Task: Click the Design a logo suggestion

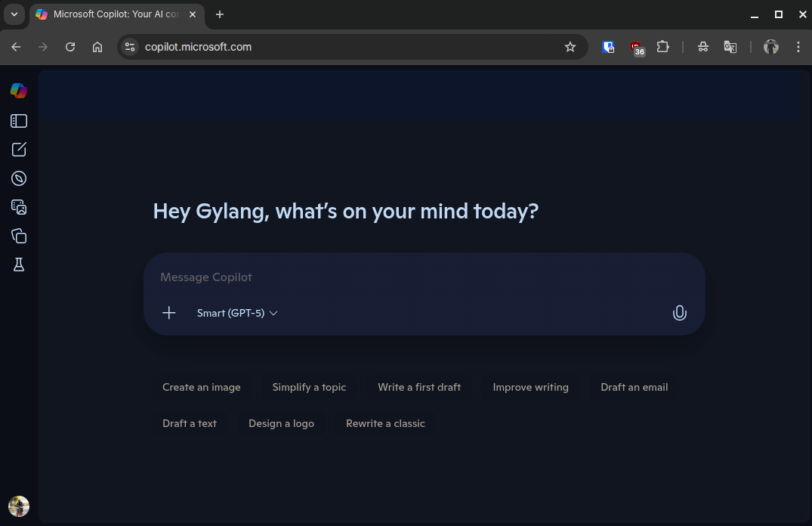Action: 281,423
